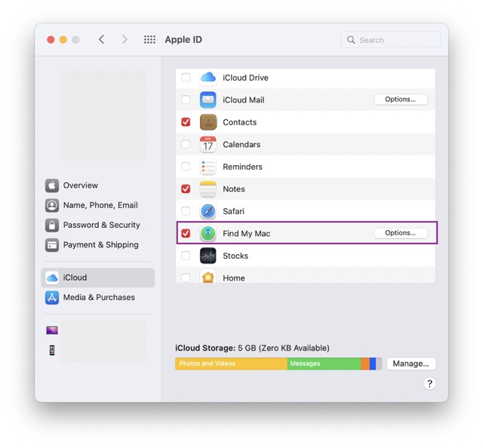Click the iPhone device icon in sidebar
This screenshot has height=448, width=483.
pos(52,350)
